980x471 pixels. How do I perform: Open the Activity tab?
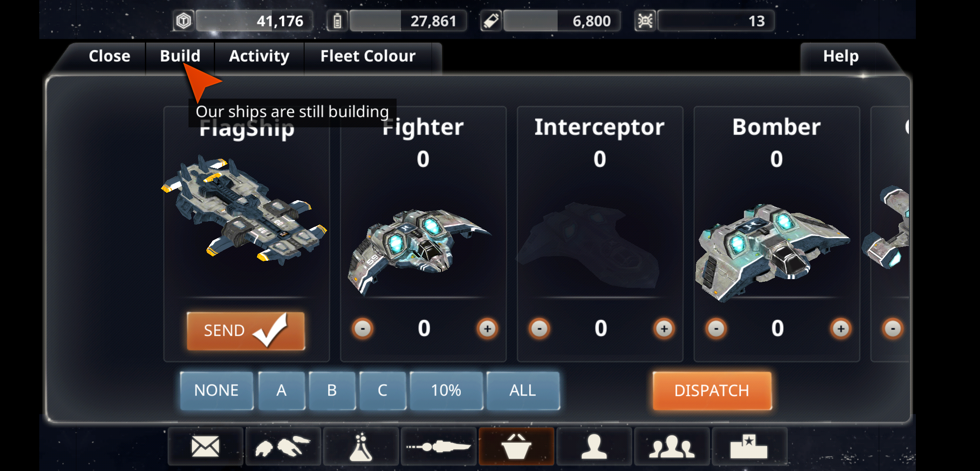[x=259, y=56]
